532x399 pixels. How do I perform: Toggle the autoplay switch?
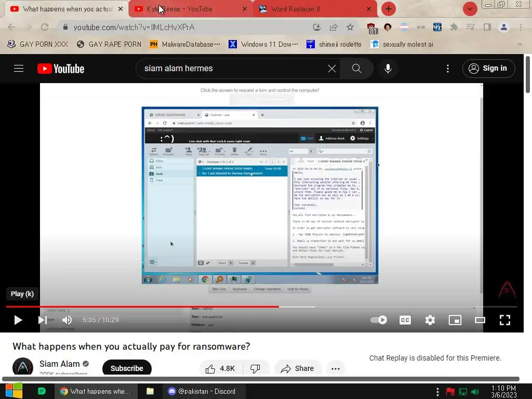coord(379,320)
